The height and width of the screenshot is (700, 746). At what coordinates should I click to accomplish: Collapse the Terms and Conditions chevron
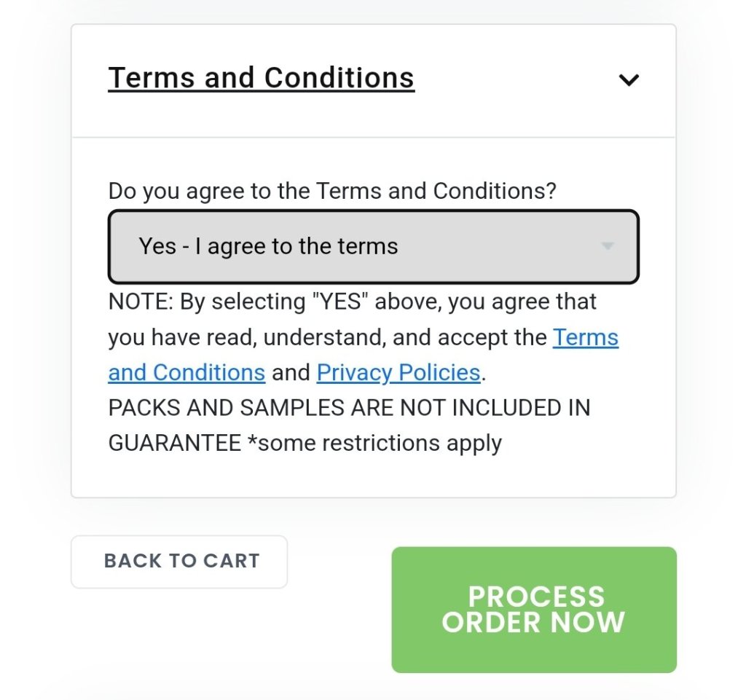pos(628,79)
